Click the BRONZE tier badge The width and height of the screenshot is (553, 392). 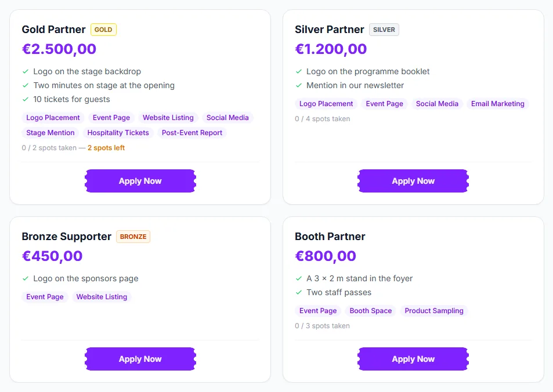tap(133, 237)
